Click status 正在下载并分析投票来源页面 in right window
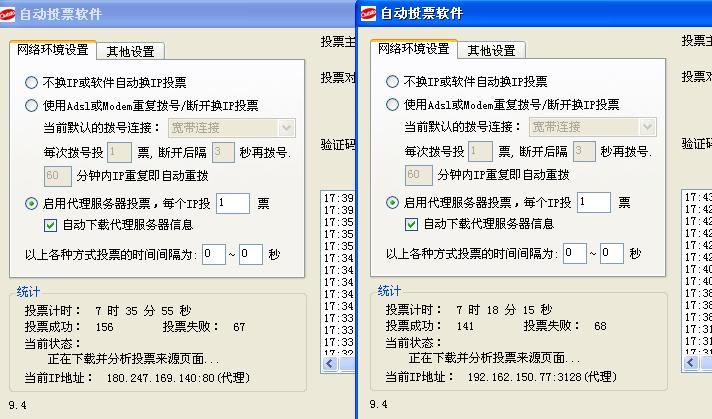The image size is (712, 419). click(x=494, y=359)
